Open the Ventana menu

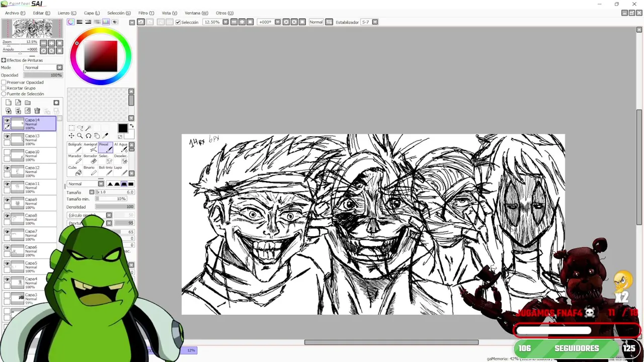(x=196, y=13)
